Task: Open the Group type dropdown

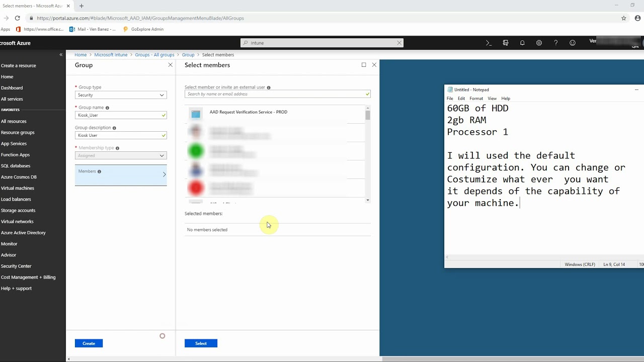Action: [x=121, y=95]
